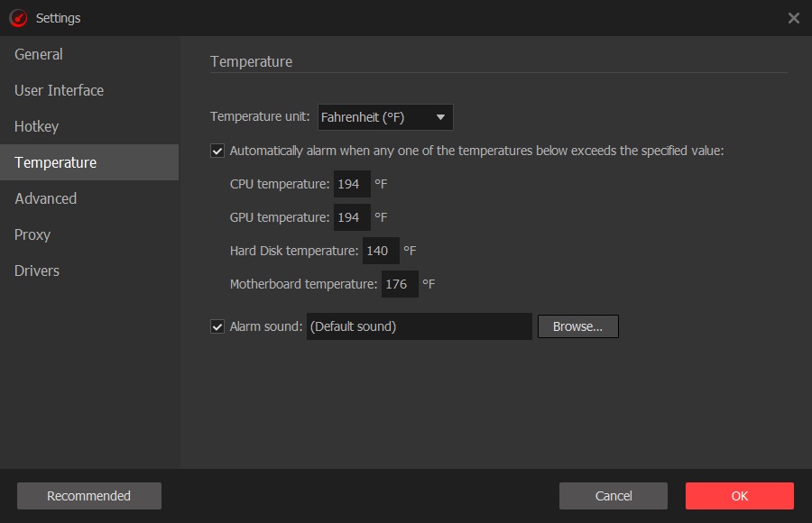Select the Drivers settings section
Image resolution: width=812 pixels, height=523 pixels.
click(x=37, y=271)
